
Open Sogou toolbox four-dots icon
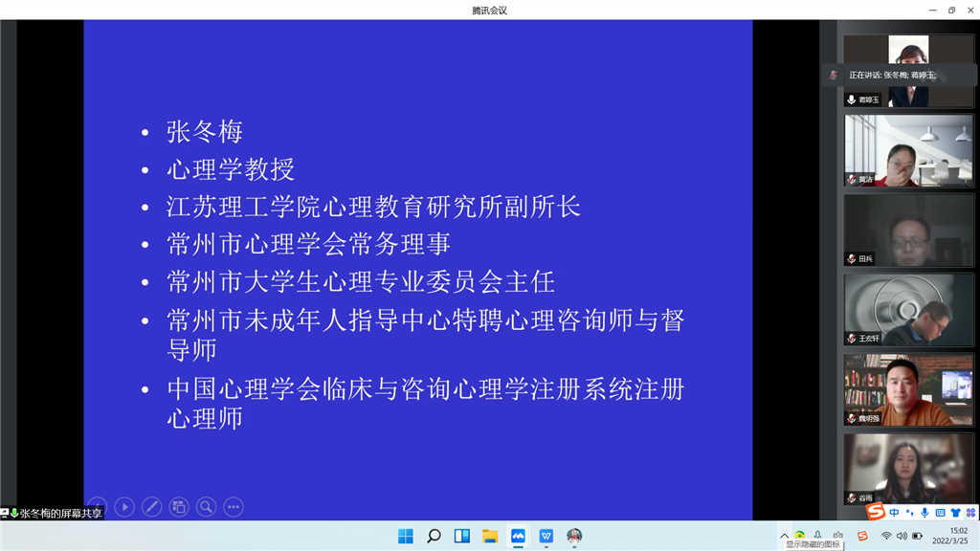(970, 513)
